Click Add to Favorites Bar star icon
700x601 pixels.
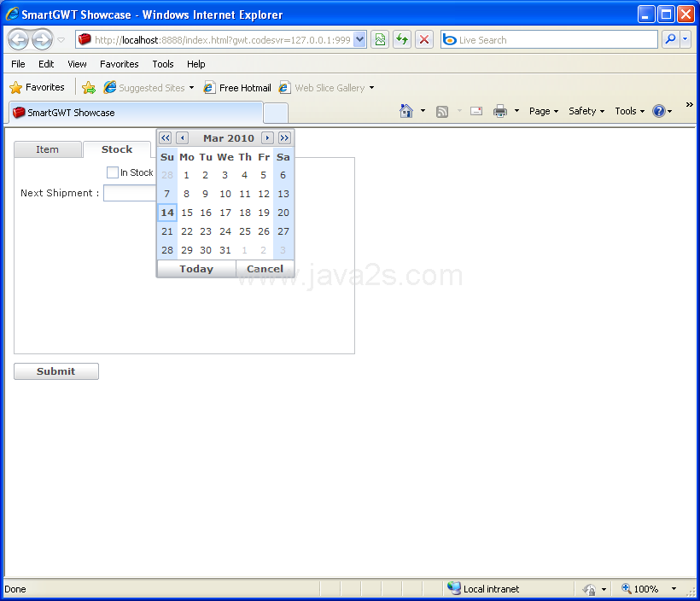coord(89,88)
